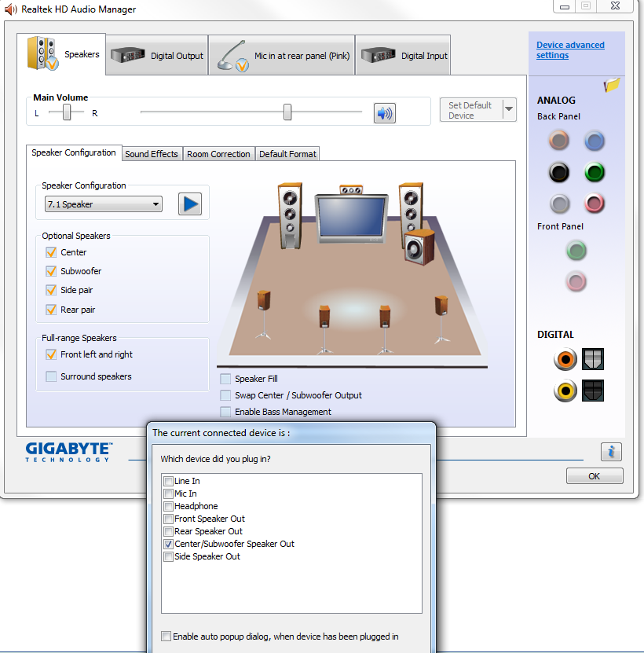Click the left side surround speaker
Screen dimensions: 644x653
click(264, 314)
